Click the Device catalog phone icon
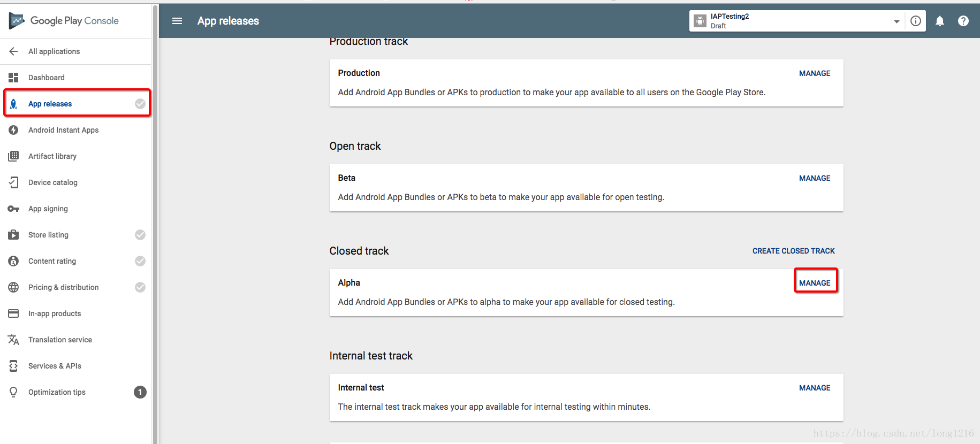 click(x=13, y=182)
